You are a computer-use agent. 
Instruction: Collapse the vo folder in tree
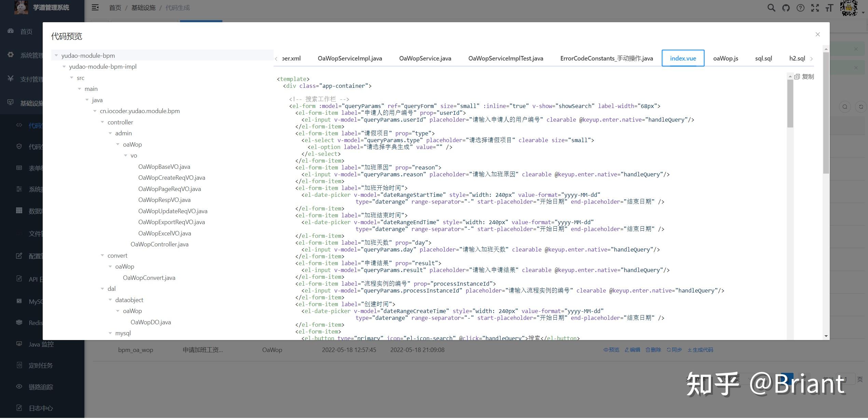[x=126, y=156]
